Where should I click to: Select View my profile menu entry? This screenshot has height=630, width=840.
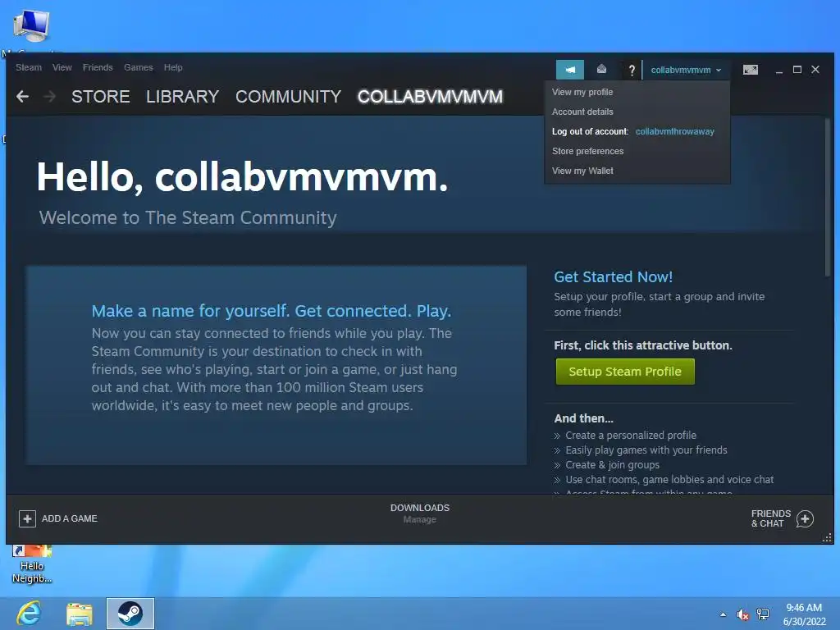click(637, 92)
